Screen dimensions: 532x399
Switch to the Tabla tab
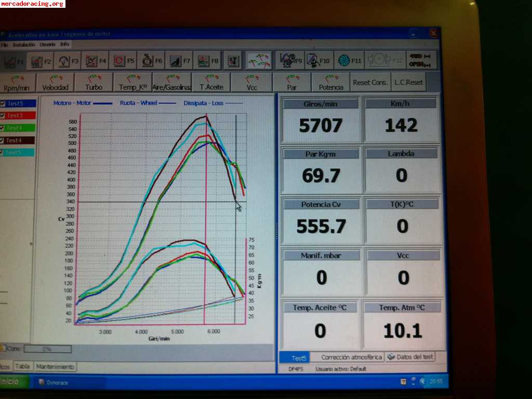[22, 366]
